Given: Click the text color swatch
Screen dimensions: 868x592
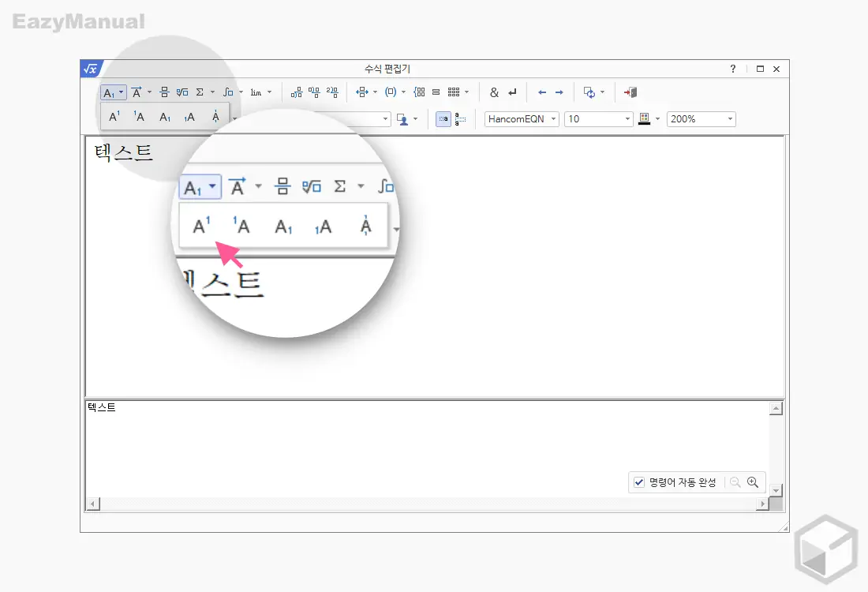Looking at the screenshot, I should point(644,119).
